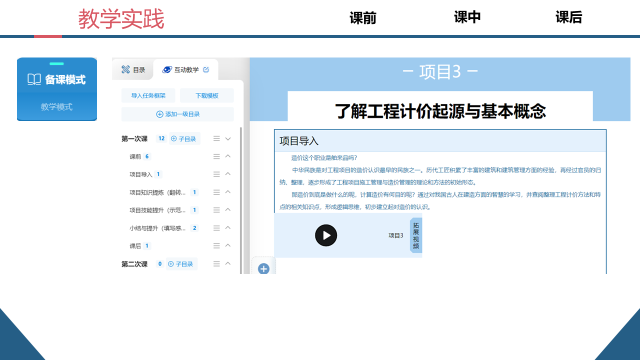The height and width of the screenshot is (360, 640).
Task: Open drag-handle menu icon for 项目导入 row
Action: click(x=216, y=174)
